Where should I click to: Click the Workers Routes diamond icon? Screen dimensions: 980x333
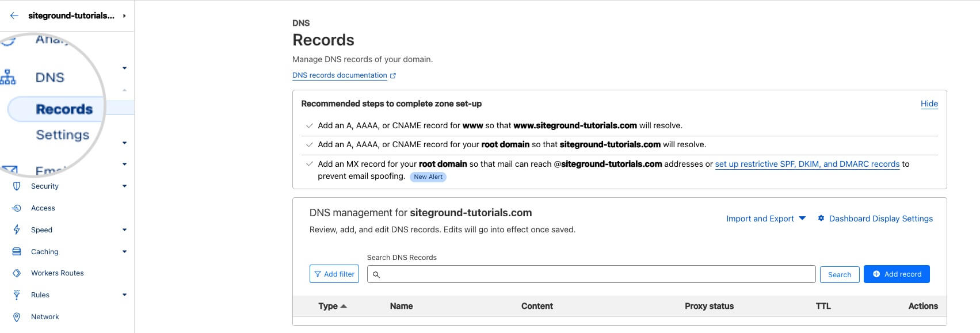click(x=17, y=273)
